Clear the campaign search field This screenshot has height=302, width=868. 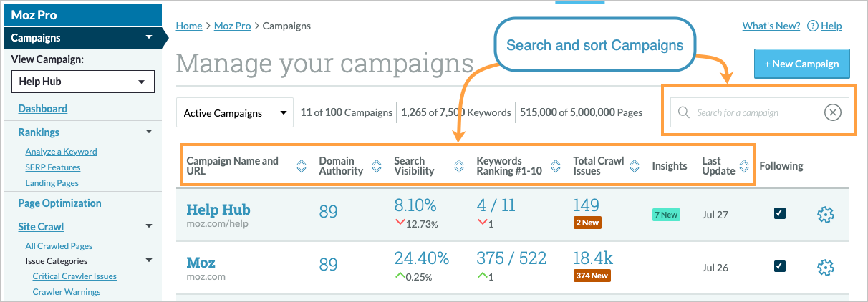click(831, 112)
